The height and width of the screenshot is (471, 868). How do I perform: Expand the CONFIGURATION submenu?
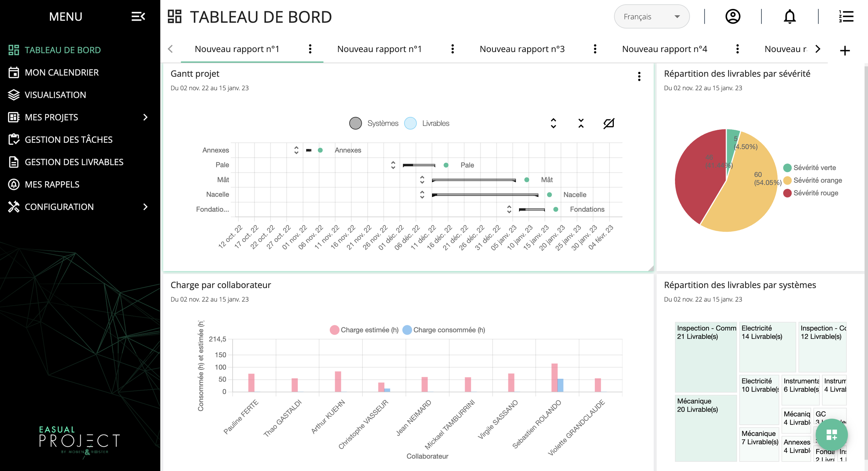[145, 207]
